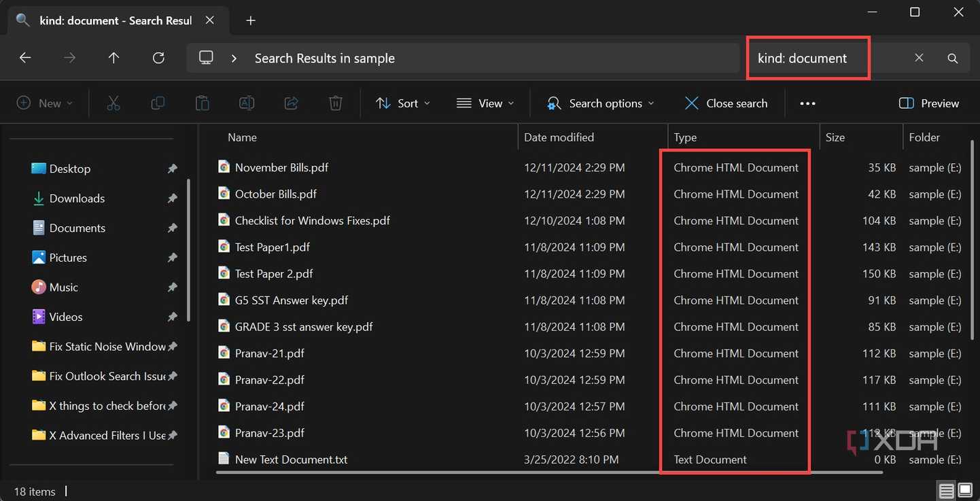Click the Rename icon
This screenshot has height=501, width=980.
247,103
